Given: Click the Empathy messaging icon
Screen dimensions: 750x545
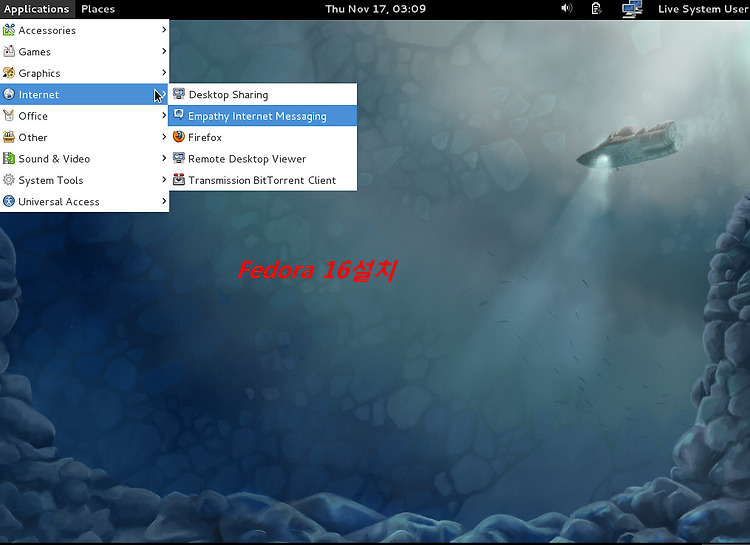Looking at the screenshot, I should 179,115.
